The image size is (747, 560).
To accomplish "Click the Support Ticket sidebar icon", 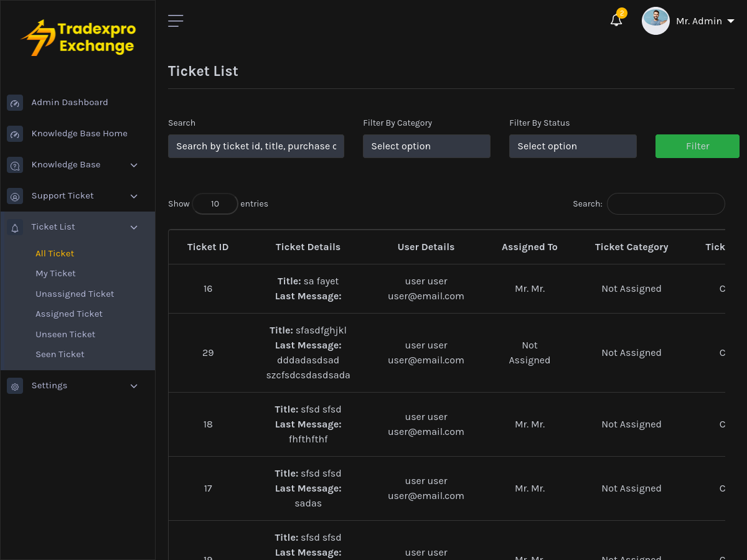I will 14,196.
